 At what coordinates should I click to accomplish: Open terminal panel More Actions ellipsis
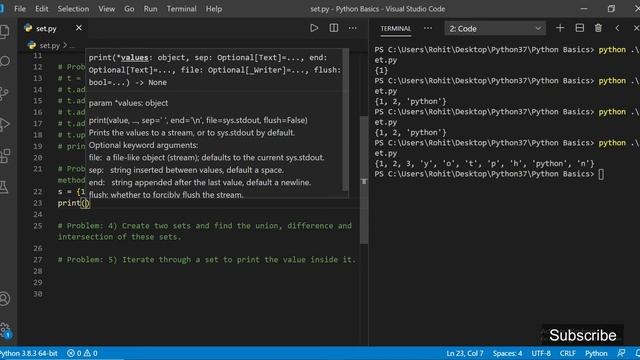tap(428, 28)
